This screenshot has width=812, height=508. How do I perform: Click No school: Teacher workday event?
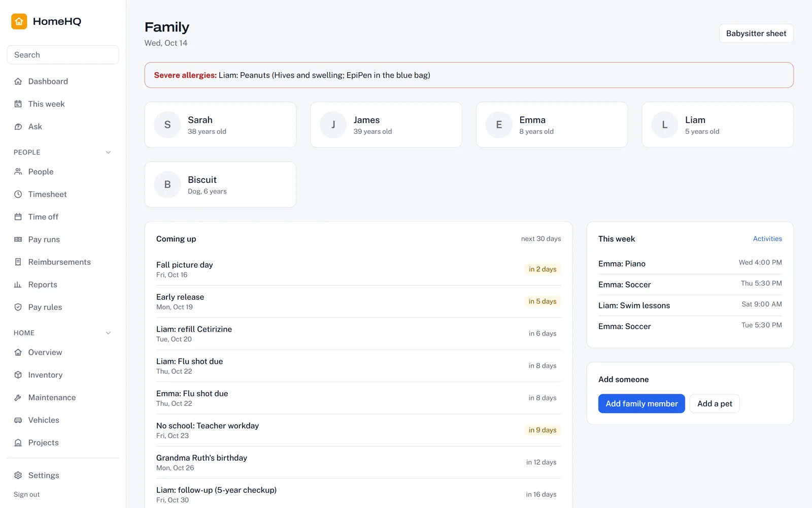pyautogui.click(x=358, y=430)
